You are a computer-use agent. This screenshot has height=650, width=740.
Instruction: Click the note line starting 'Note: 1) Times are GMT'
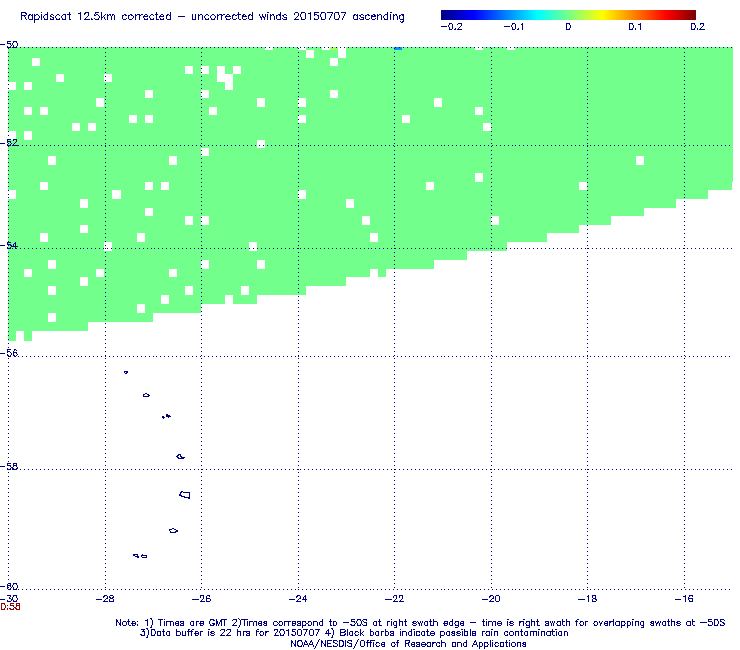pos(420,623)
